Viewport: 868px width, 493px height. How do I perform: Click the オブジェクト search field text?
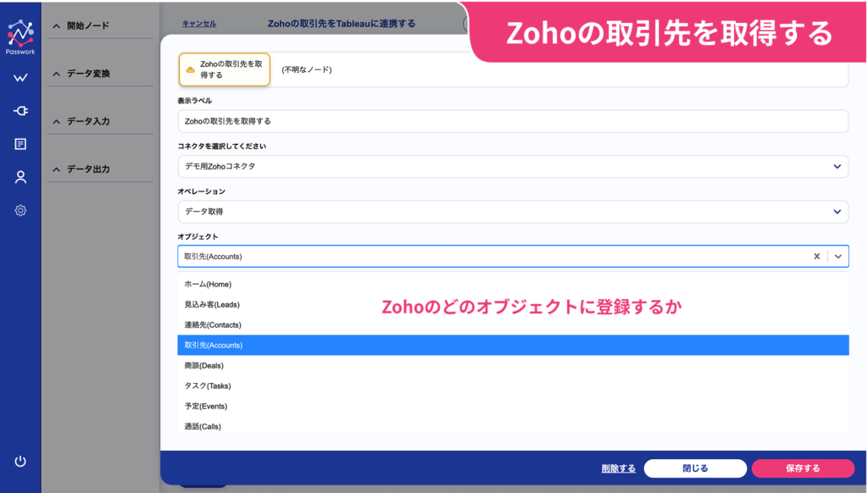click(213, 257)
